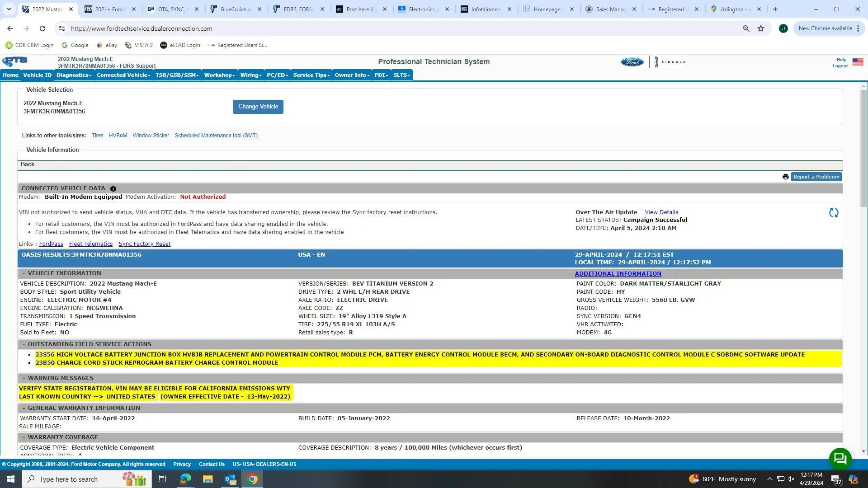Open the tab search dropdown arrow

pyautogui.click(x=9, y=9)
